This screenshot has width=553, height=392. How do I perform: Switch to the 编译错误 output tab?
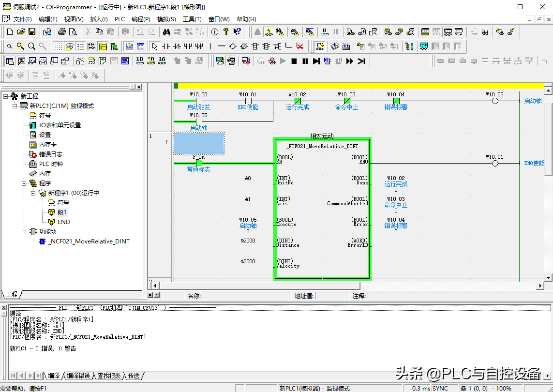78,376
